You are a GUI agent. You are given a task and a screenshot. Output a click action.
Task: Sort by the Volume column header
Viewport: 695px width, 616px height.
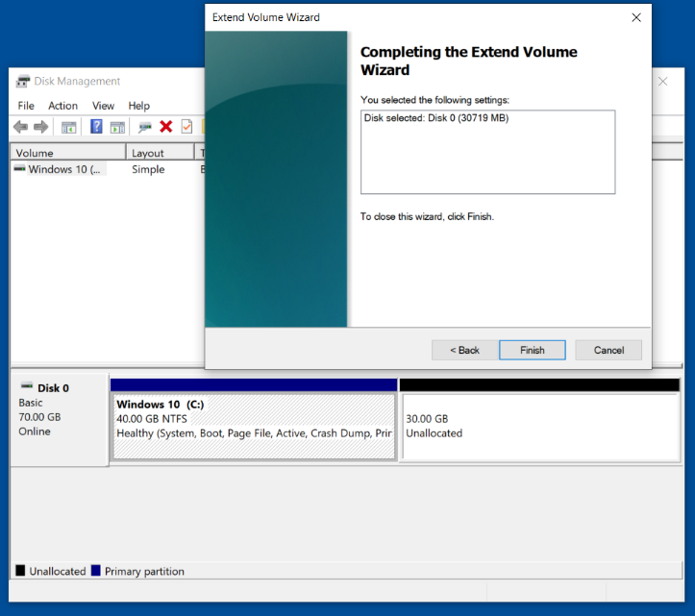pos(67,153)
